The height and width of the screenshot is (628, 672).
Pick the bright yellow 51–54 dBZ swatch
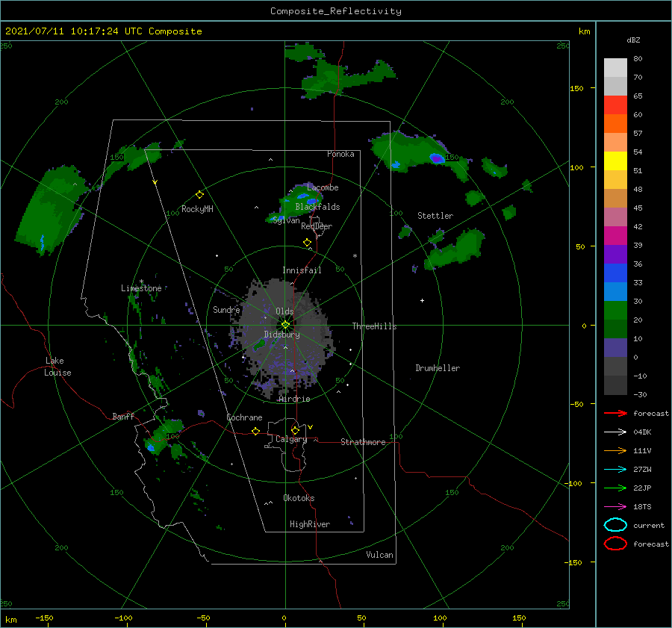[x=615, y=161]
